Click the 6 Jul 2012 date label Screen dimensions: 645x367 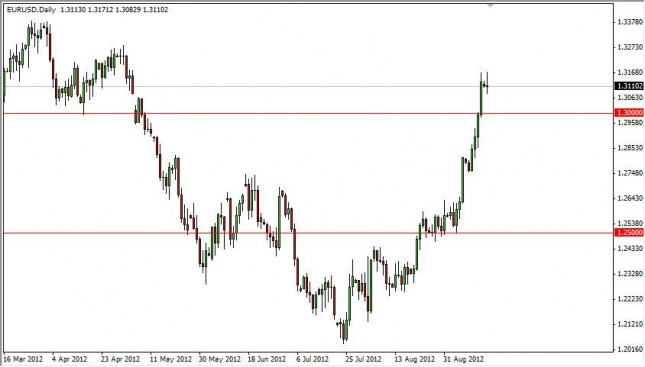(x=313, y=359)
